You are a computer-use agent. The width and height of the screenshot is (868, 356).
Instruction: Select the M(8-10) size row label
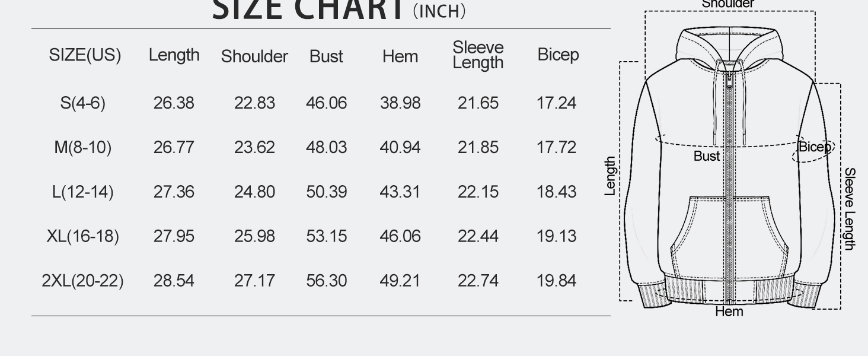[83, 147]
